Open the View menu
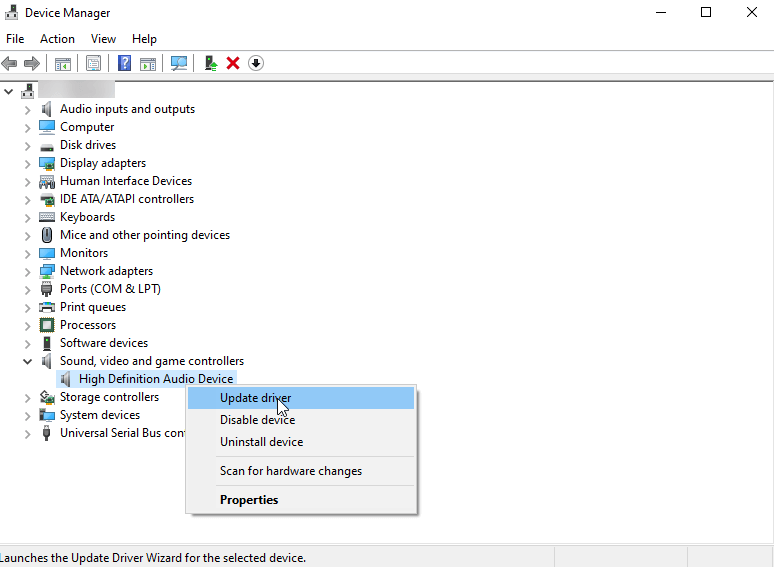The width and height of the screenshot is (774, 567). 103,39
